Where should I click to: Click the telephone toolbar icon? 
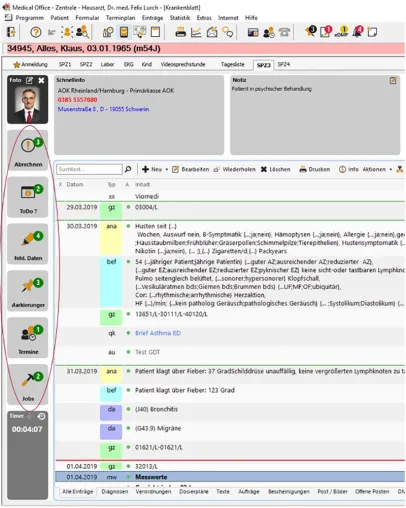[284, 32]
